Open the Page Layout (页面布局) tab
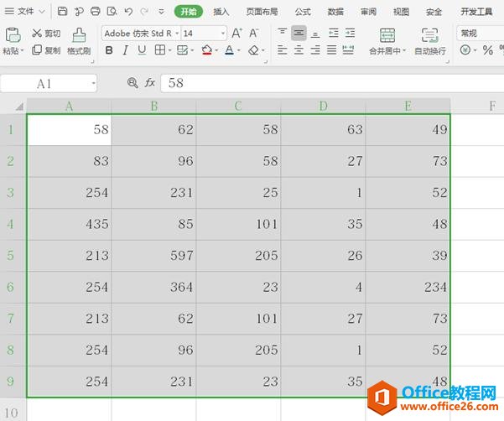Screen dimensions: 504x421 coord(262,12)
